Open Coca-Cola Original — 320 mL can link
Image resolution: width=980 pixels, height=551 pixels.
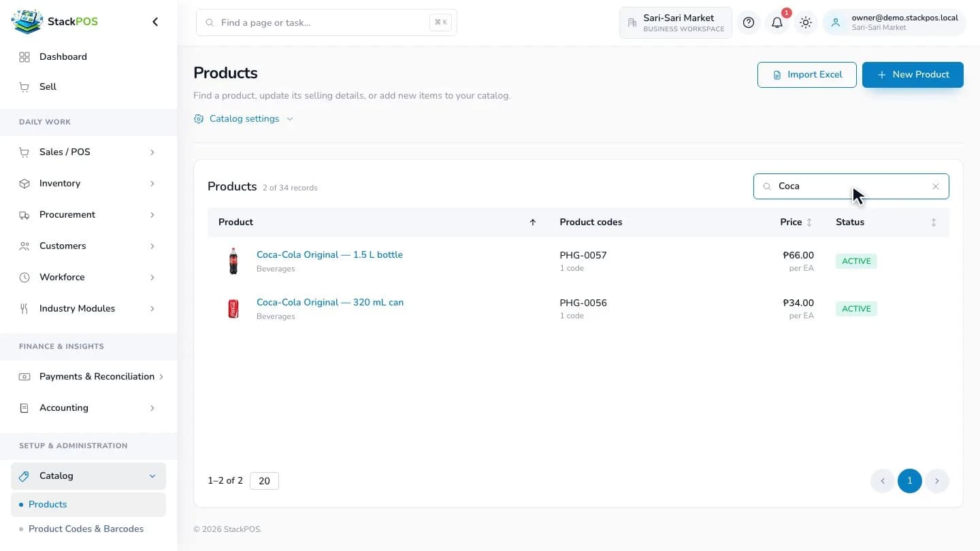point(330,303)
